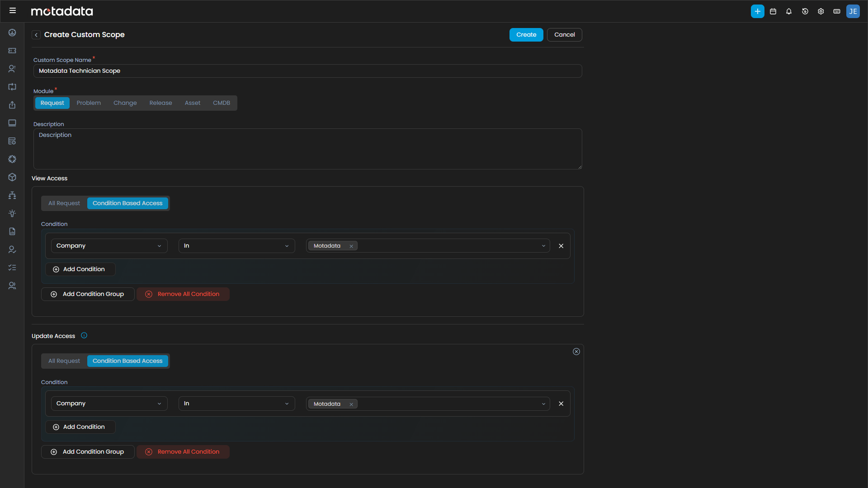Click the keyboard shortcuts icon
The width and height of the screenshot is (868, 488).
tap(837, 11)
